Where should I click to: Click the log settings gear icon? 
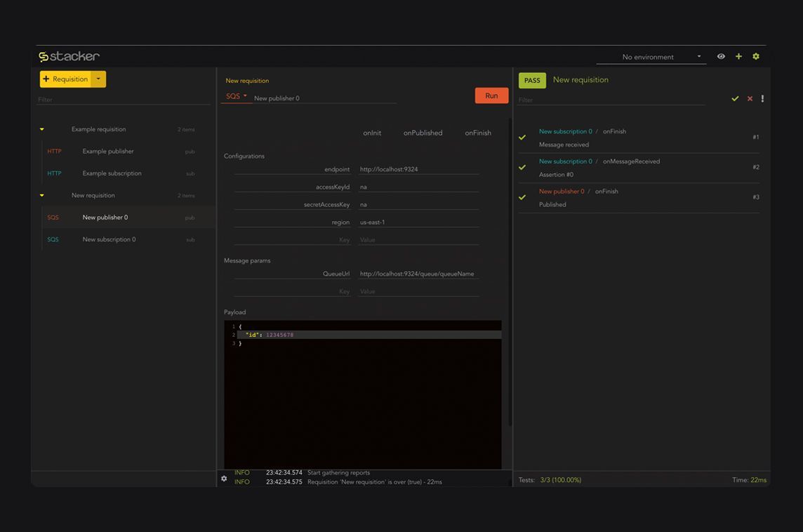click(224, 479)
